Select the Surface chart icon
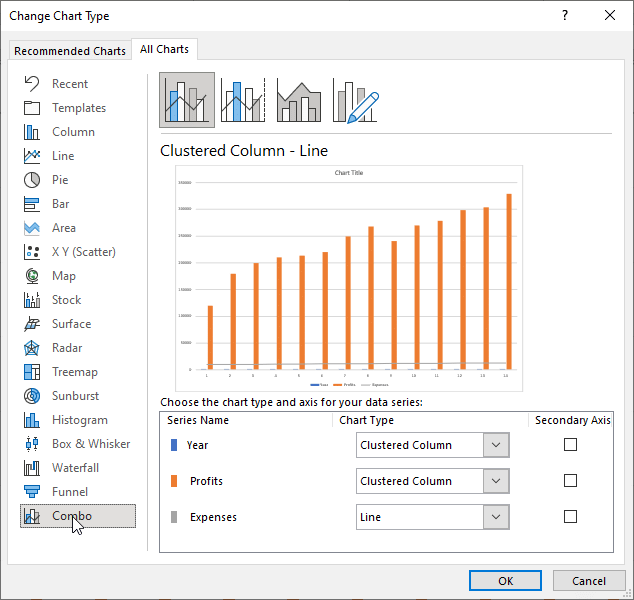634x600 pixels. tap(32, 324)
